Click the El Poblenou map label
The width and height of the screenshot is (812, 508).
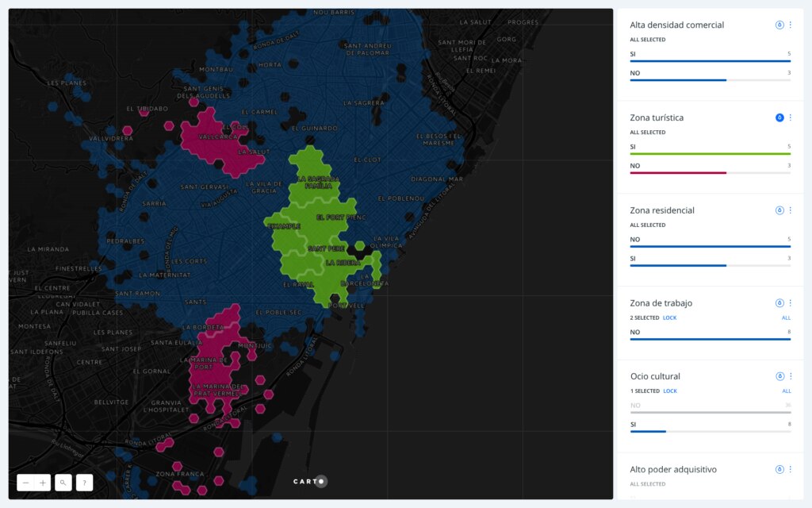(x=400, y=198)
